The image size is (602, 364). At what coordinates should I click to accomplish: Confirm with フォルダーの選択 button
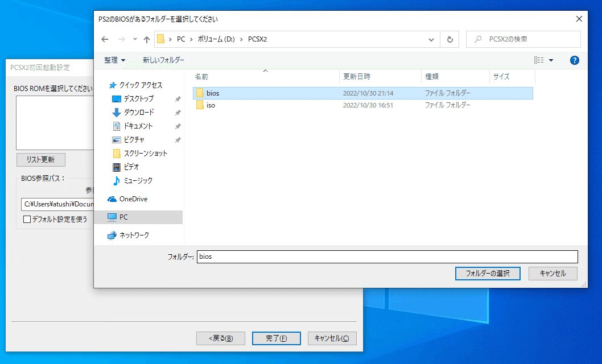[488, 274]
